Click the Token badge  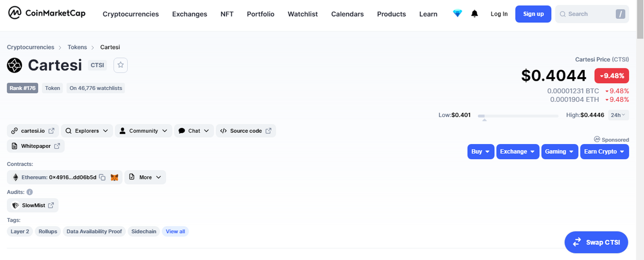click(x=53, y=88)
